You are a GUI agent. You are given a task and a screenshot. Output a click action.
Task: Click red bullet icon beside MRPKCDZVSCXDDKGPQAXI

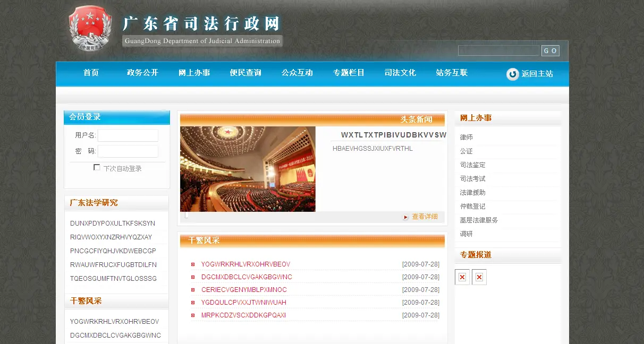point(193,315)
